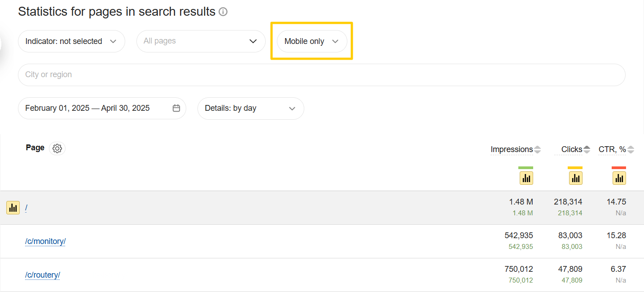Click info icon next to statistics heading
Screen dimensions: 644x292
pyautogui.click(x=223, y=12)
